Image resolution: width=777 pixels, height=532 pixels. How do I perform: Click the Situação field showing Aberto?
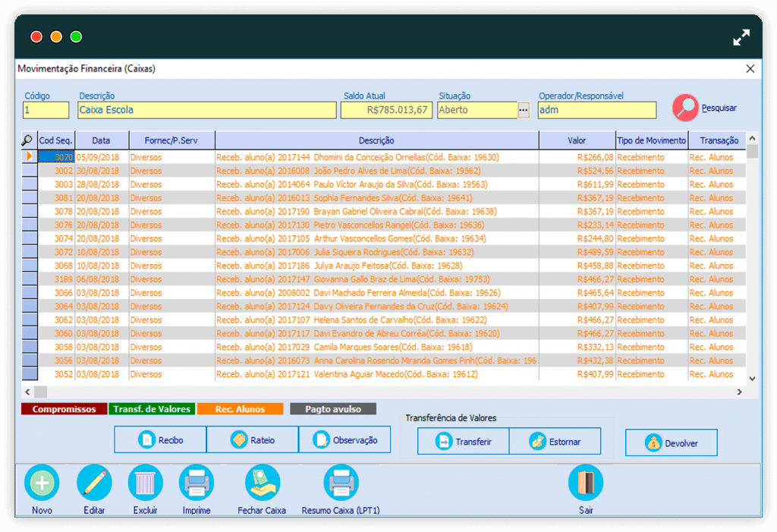point(477,110)
